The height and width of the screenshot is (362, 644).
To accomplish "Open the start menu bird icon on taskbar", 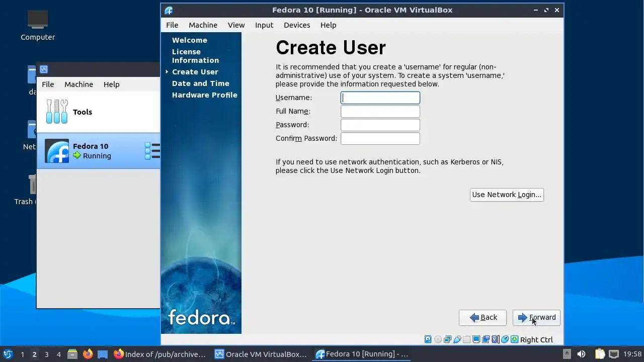I will [8, 354].
